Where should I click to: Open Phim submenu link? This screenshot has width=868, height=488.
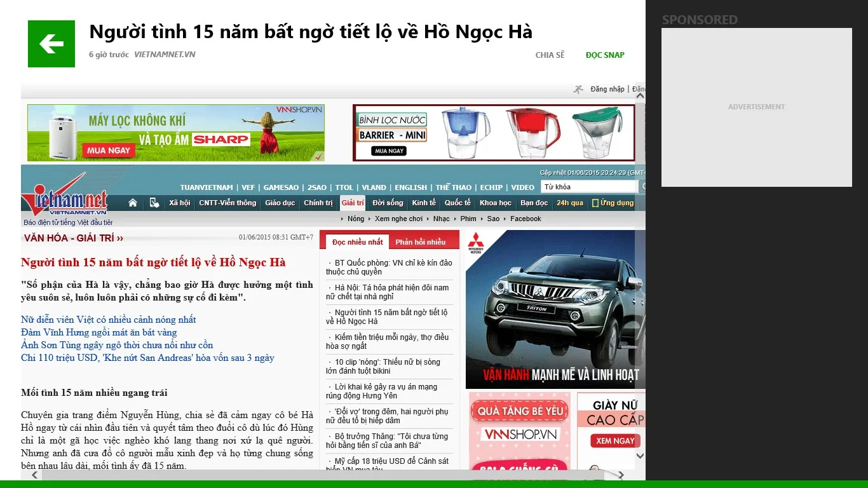[x=468, y=219]
